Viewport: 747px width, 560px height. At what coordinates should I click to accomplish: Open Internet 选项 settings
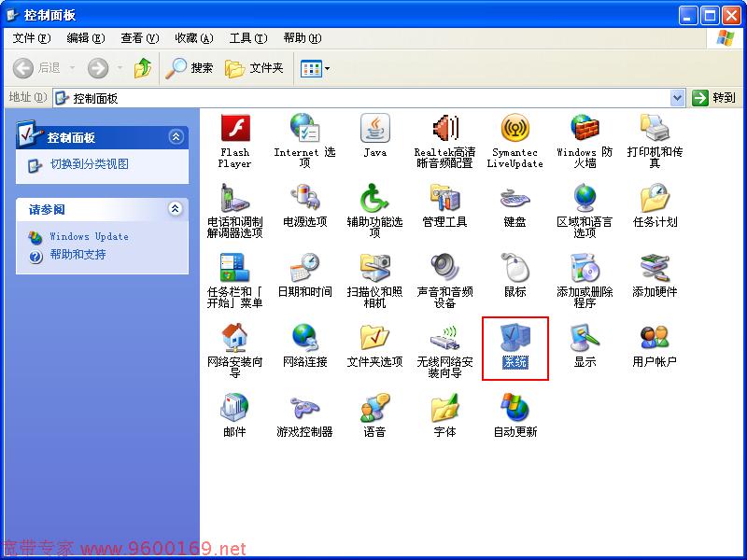click(305, 141)
